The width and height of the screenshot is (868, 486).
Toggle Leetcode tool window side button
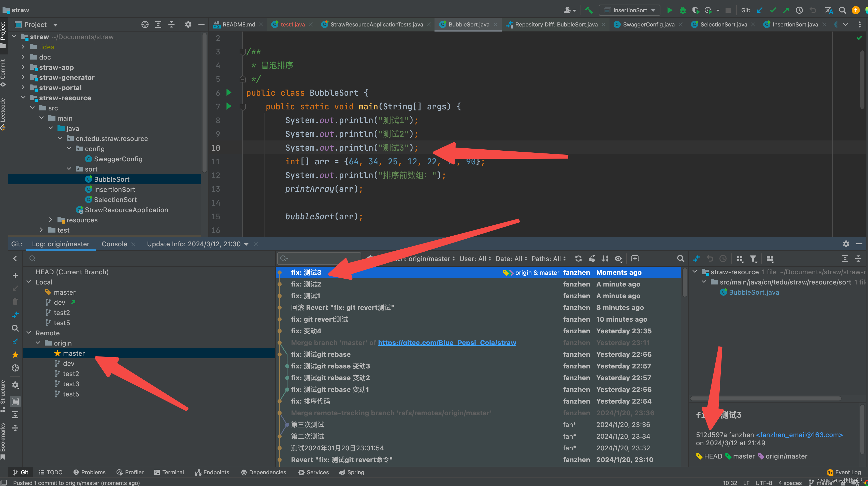tap(3, 114)
